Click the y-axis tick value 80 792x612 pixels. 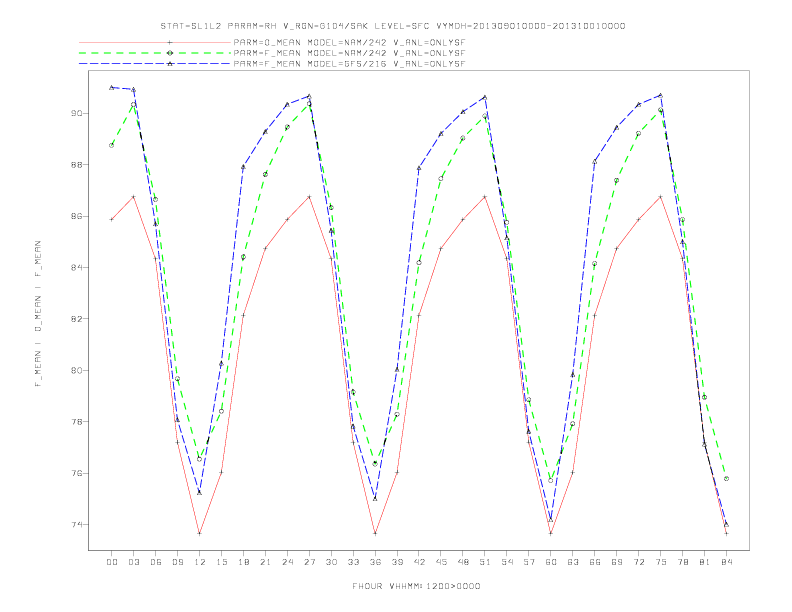[77, 371]
